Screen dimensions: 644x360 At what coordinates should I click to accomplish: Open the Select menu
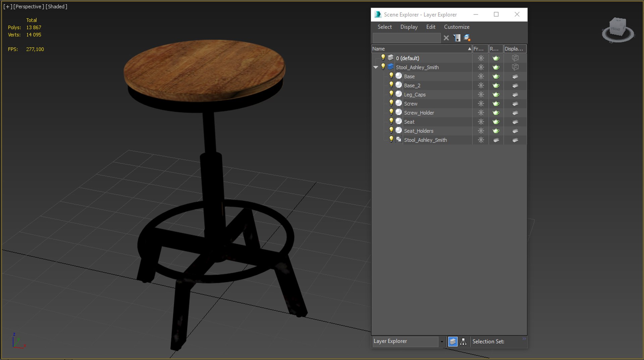384,27
